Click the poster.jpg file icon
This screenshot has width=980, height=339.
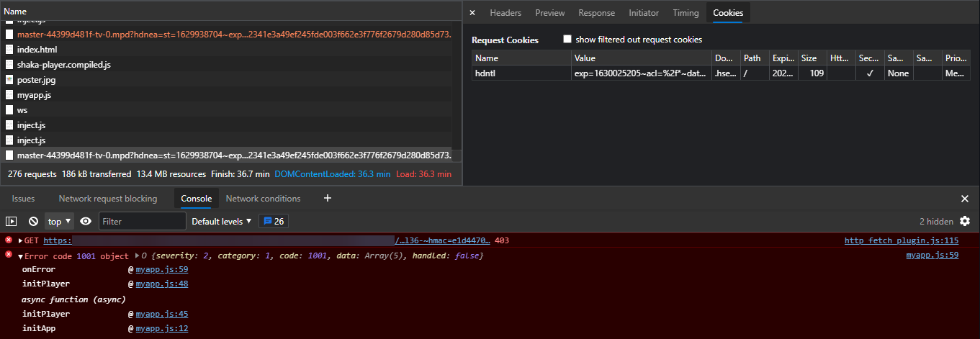pyautogui.click(x=9, y=80)
